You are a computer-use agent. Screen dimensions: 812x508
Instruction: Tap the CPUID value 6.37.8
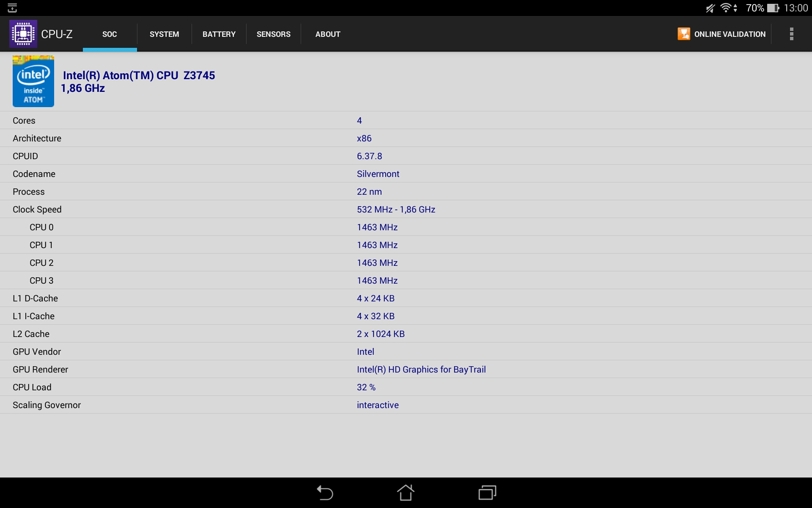click(x=369, y=156)
